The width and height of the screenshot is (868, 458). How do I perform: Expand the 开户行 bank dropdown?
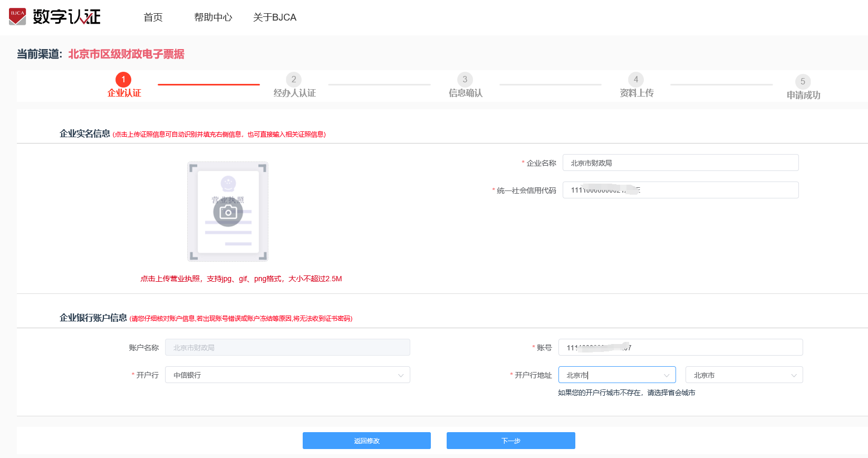287,375
